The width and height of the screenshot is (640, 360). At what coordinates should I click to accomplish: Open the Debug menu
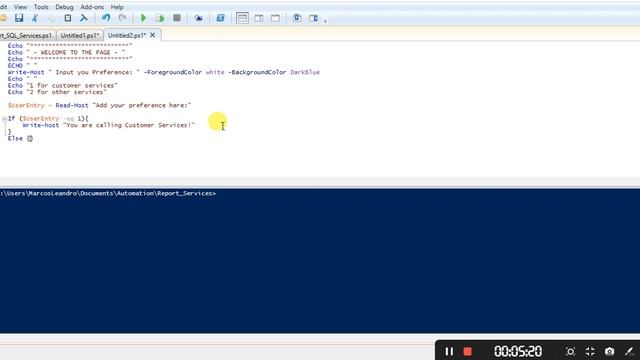(x=64, y=7)
